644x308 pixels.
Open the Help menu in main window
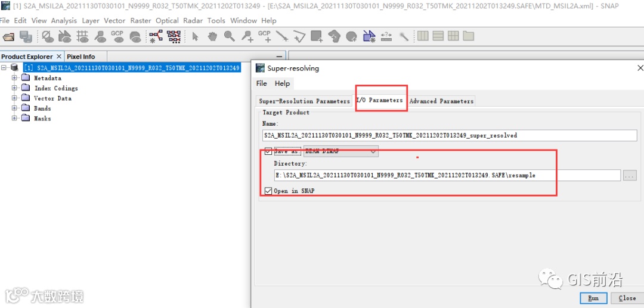click(x=268, y=20)
